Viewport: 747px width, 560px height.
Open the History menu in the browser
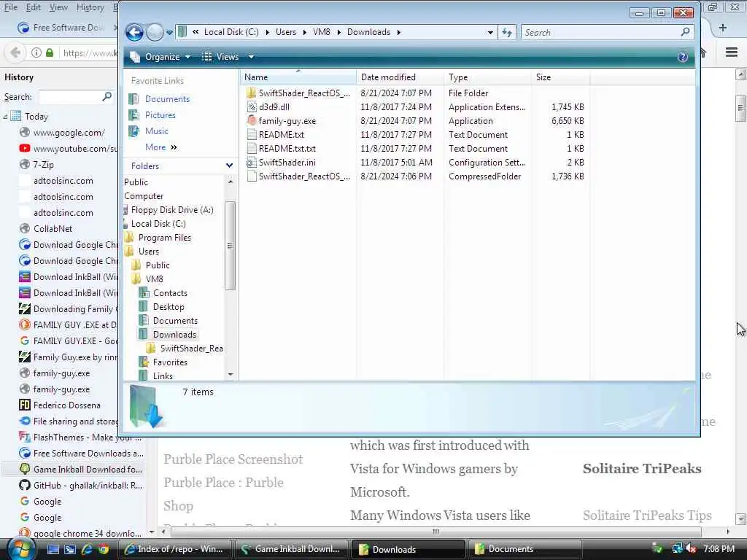[90, 7]
